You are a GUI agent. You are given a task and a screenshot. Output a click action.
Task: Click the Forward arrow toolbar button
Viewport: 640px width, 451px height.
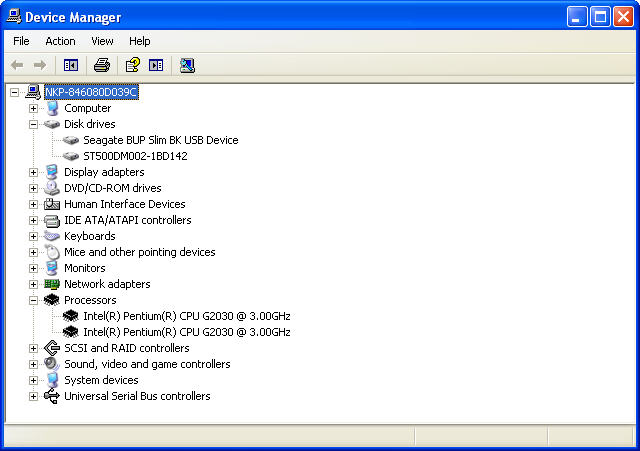click(x=40, y=65)
